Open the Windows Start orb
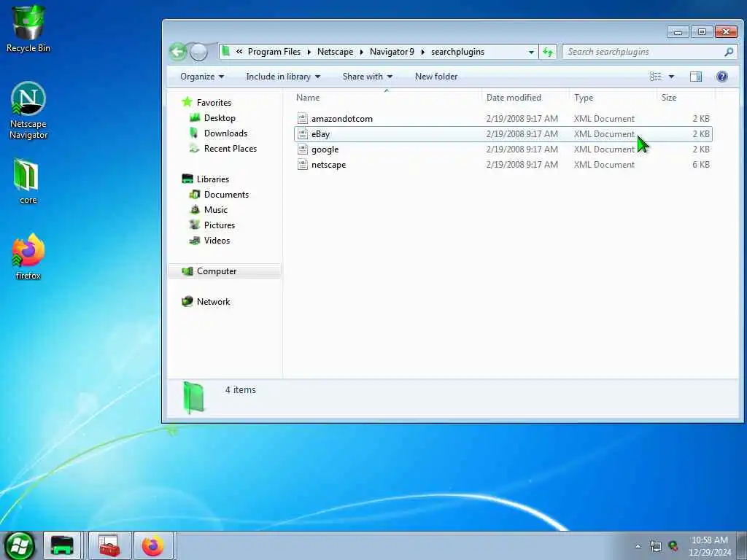 (x=20, y=545)
